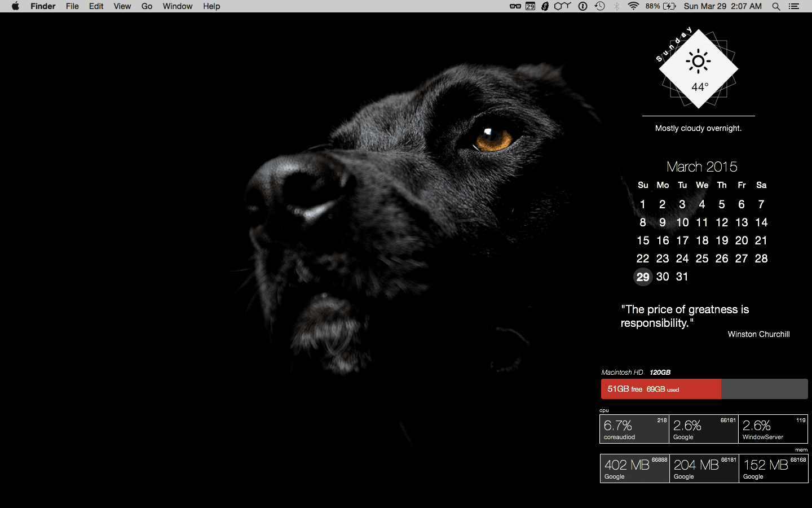Open Notification Center
812x508 pixels.
click(x=793, y=6)
